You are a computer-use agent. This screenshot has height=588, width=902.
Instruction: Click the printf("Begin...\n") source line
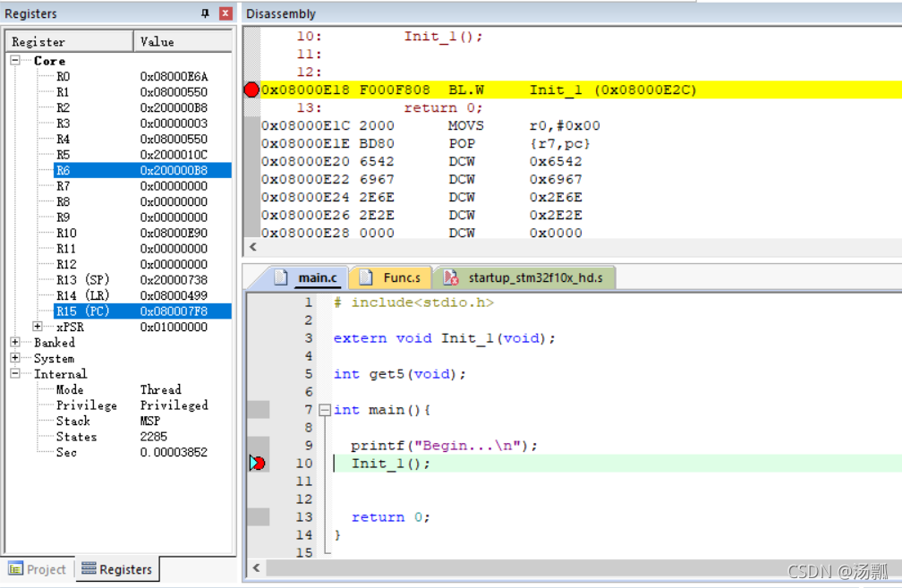click(x=444, y=446)
